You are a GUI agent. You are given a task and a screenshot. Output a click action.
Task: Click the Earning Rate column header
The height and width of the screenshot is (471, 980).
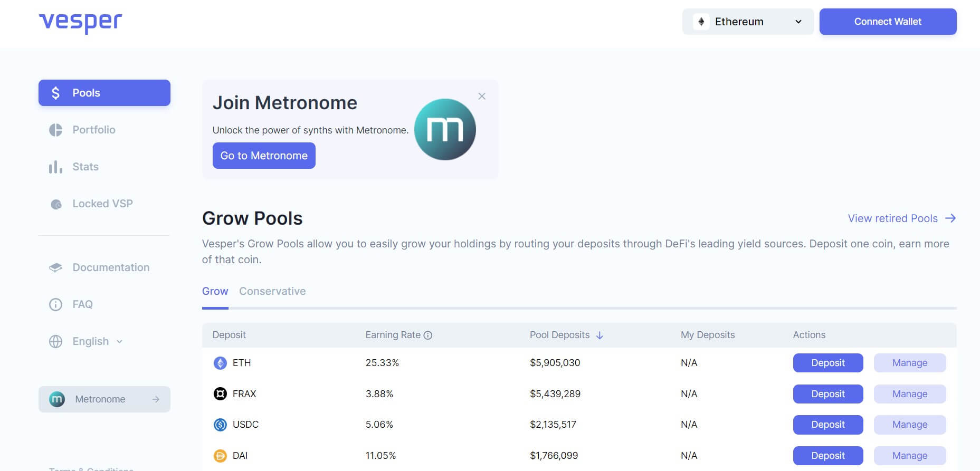[393, 335]
